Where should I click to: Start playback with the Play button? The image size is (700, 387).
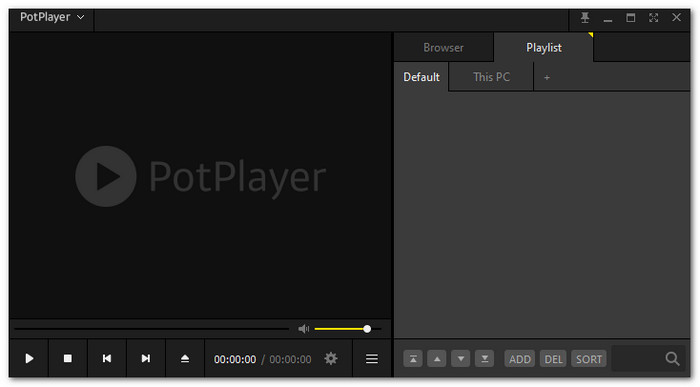[29, 358]
